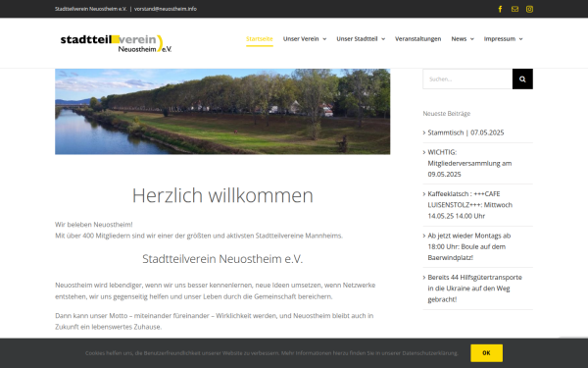Click the email envelope icon
The height and width of the screenshot is (368, 588).
514,9
